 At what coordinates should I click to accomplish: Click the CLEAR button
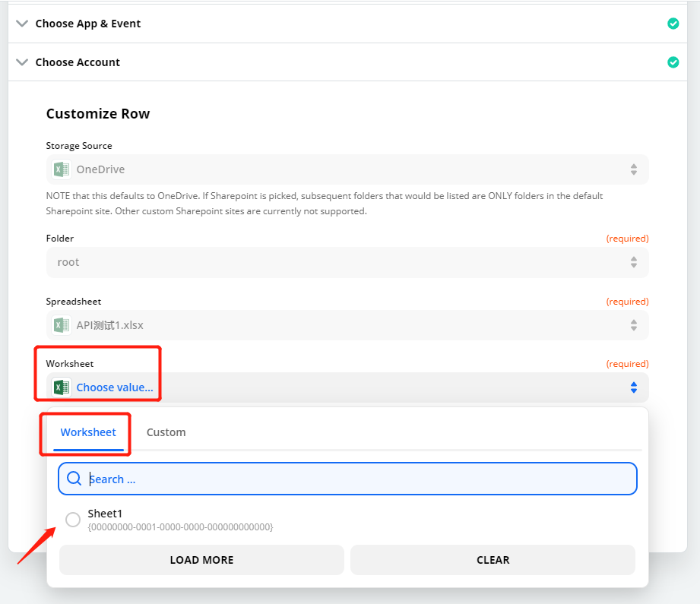tap(493, 560)
